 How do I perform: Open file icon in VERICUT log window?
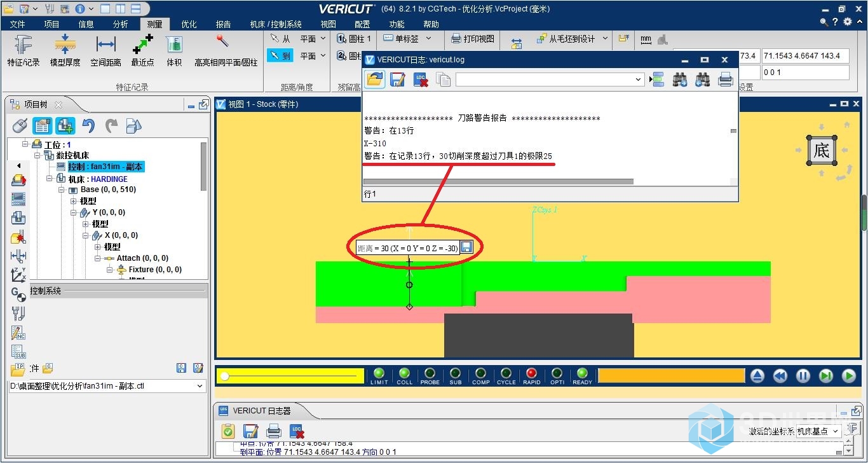pos(375,79)
